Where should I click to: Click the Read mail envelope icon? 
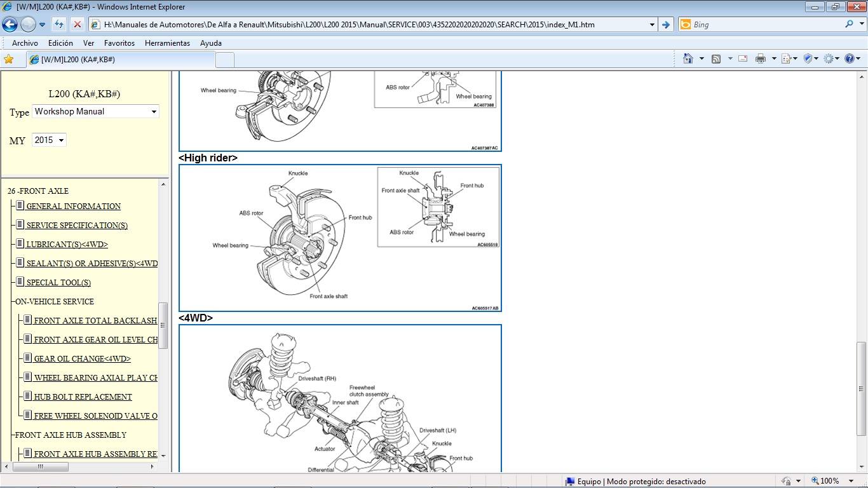742,58
